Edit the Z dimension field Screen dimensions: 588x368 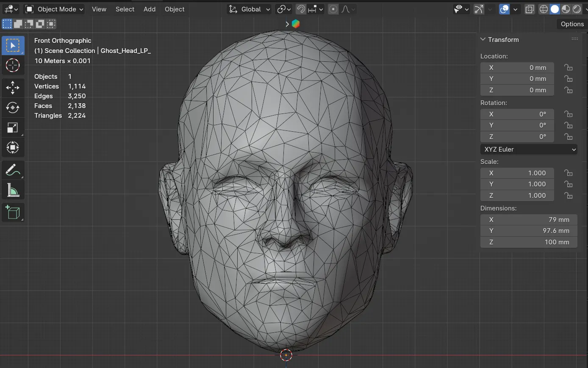point(529,242)
